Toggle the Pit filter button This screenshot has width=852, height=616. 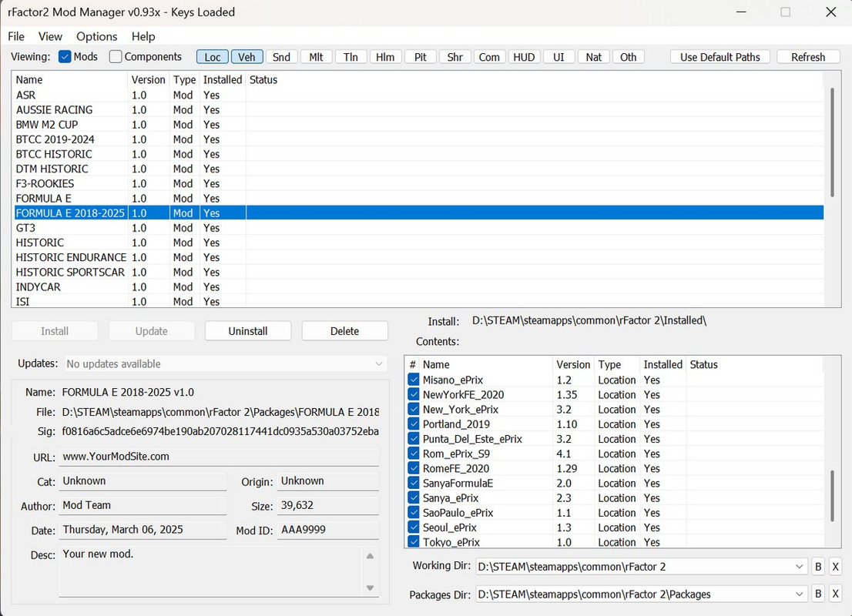click(x=421, y=57)
